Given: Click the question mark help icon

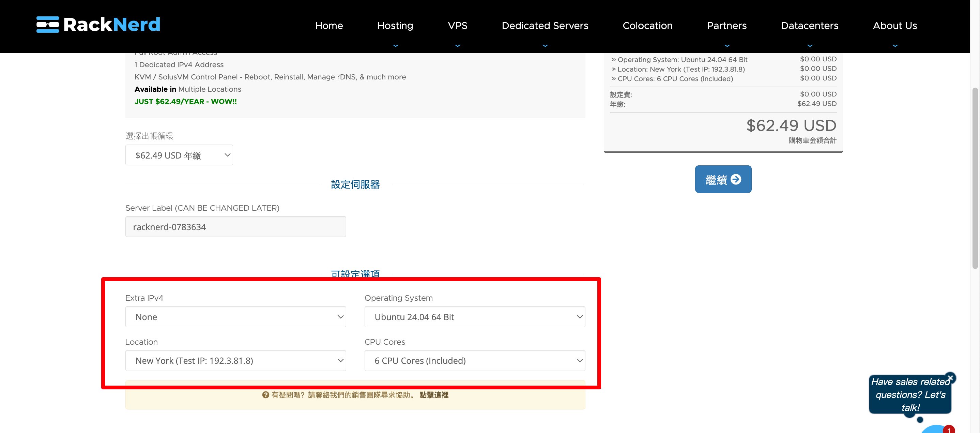Looking at the screenshot, I should (265, 395).
